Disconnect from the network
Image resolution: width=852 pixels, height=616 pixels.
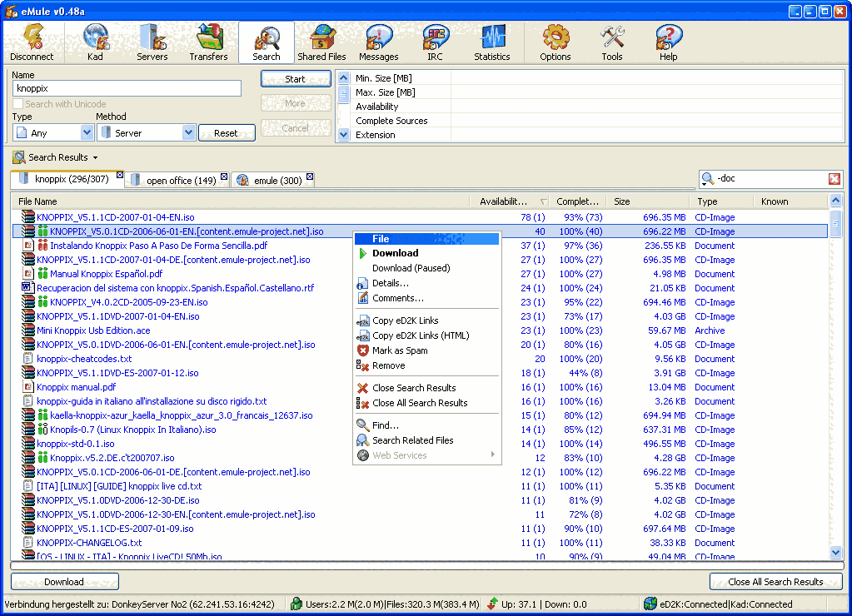[x=32, y=42]
